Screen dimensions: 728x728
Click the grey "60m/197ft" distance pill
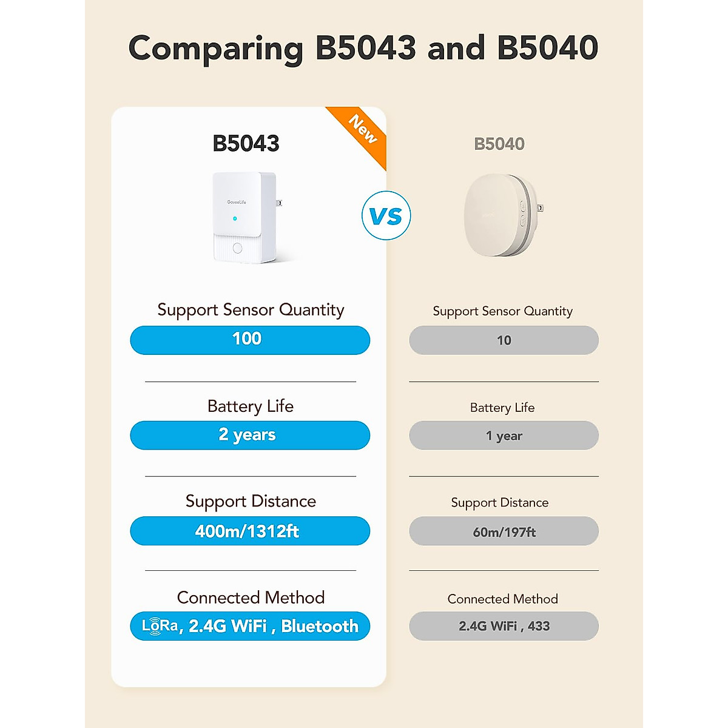[504, 531]
